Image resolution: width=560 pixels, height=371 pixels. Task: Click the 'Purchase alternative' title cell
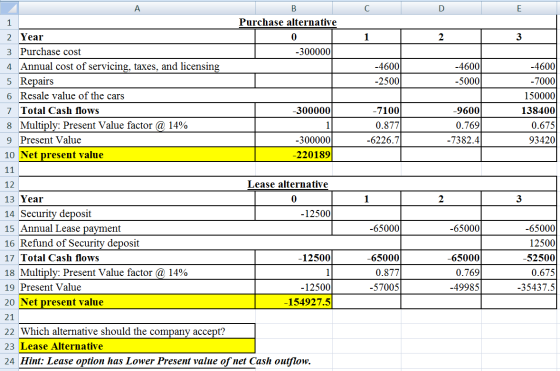[288, 22]
